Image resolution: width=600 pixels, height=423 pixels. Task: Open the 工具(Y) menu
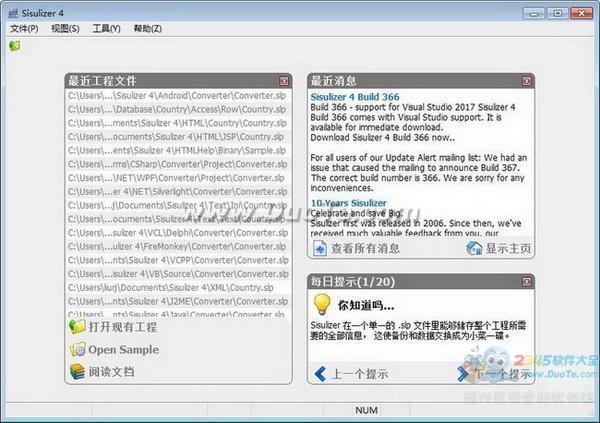tap(106, 29)
